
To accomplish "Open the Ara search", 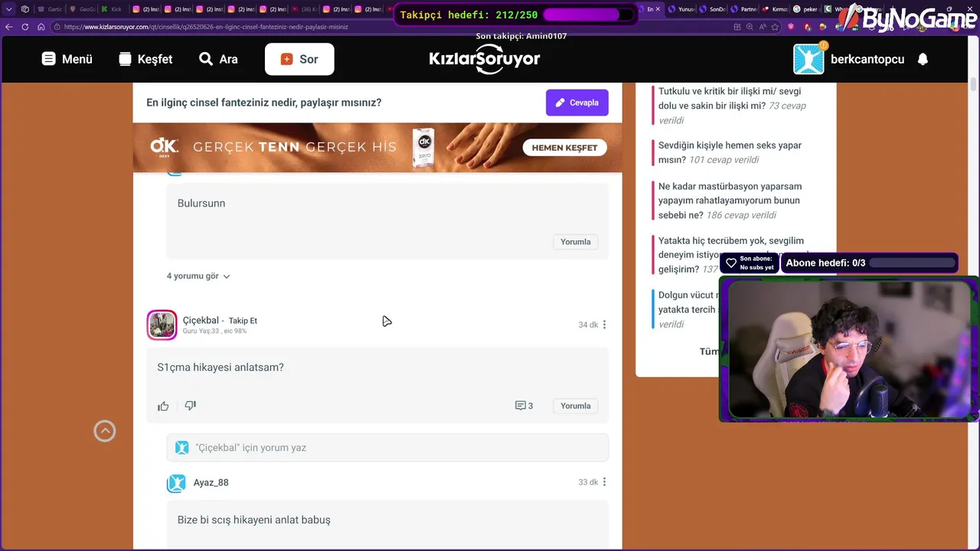I will tap(218, 59).
